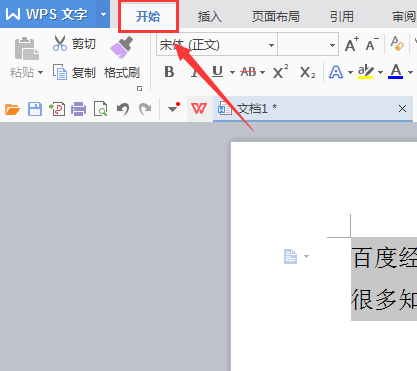The width and height of the screenshot is (417, 371).
Task: Open font color dropdown arrow
Action: 410,72
